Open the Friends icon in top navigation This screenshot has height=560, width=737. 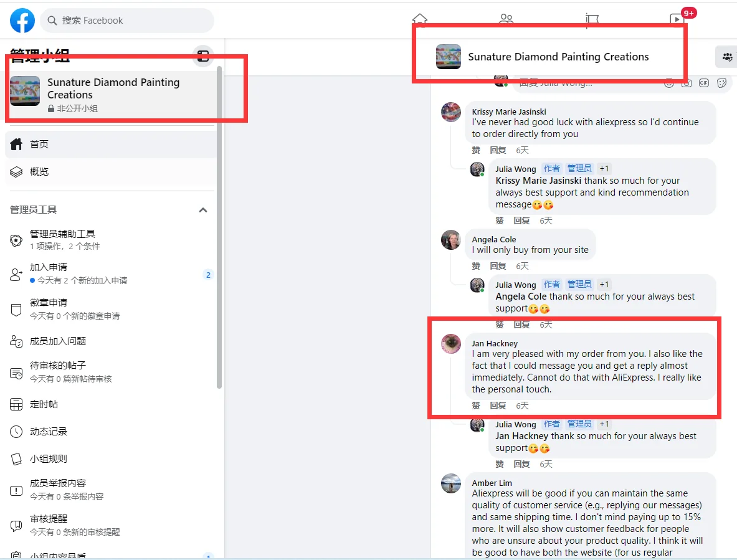506,19
